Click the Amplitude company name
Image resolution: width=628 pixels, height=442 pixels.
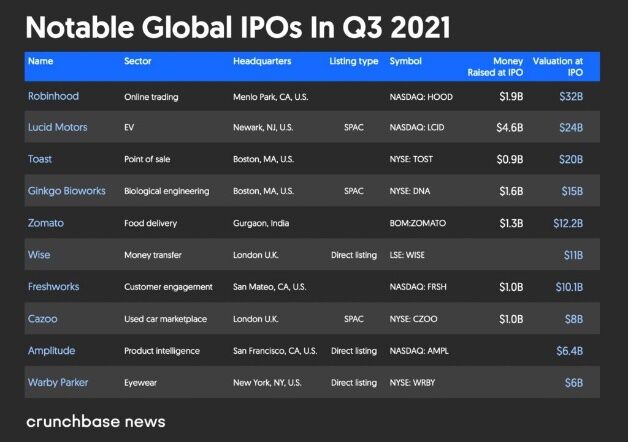[x=52, y=351]
